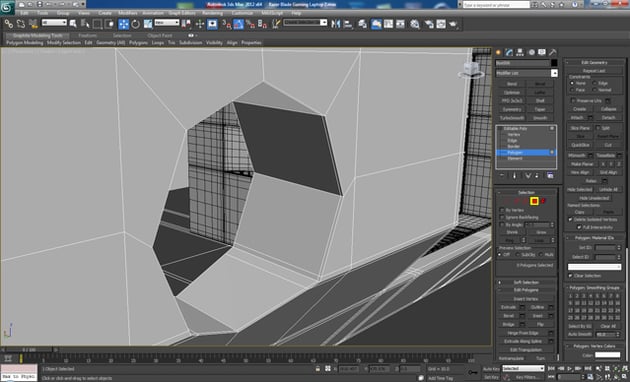Select Element sub-object level icon
Screen dimensions: 630x382
click(544, 201)
